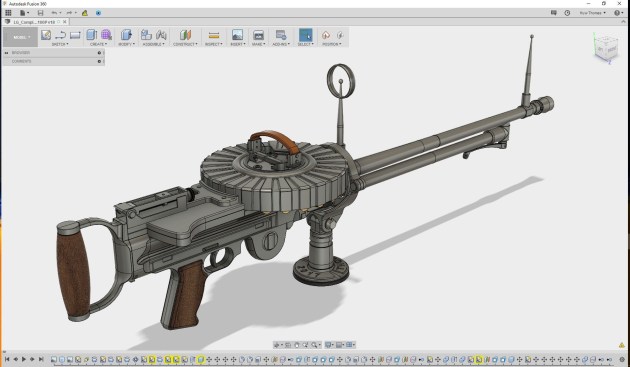Click the Construct offset plane icon
630x367 pixels.
click(185, 35)
